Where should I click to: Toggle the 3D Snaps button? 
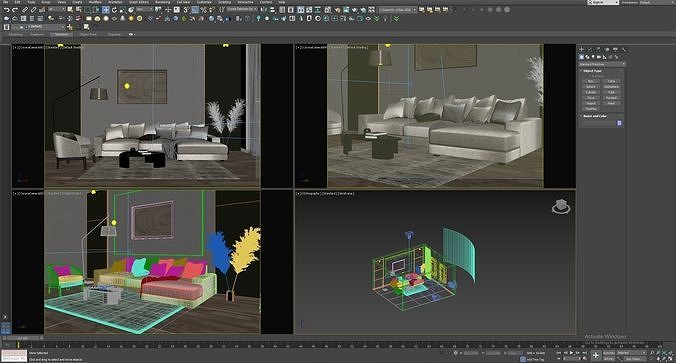[x=186, y=9]
